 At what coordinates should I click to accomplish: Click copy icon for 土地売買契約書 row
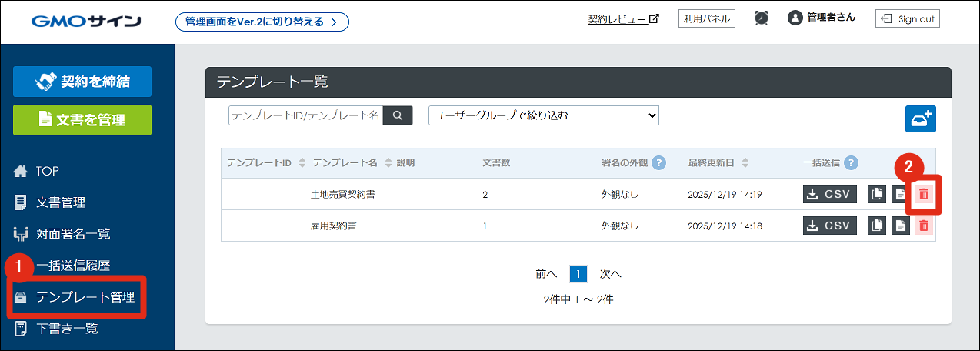(x=877, y=194)
